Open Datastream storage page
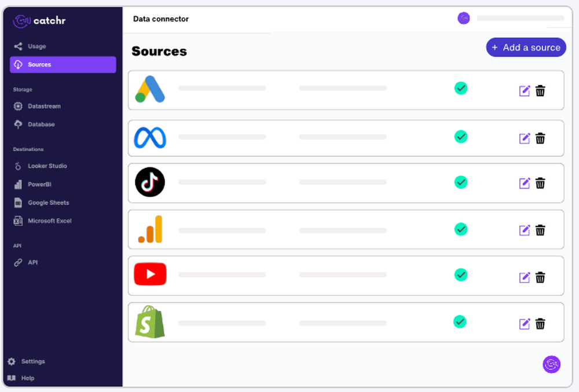The image size is (579, 392). click(x=44, y=107)
